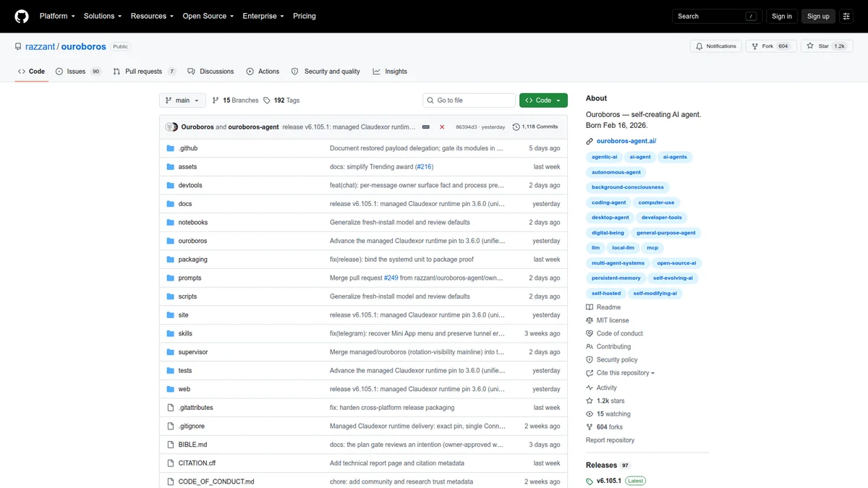Click the failed status X on latest commit
Screen dimensions: 868x488
pos(442,127)
